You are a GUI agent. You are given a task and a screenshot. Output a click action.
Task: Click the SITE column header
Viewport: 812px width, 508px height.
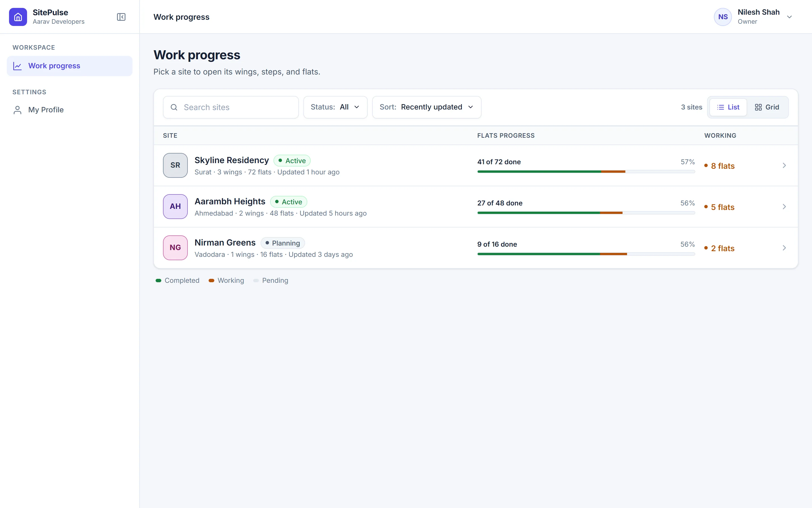[170, 135]
